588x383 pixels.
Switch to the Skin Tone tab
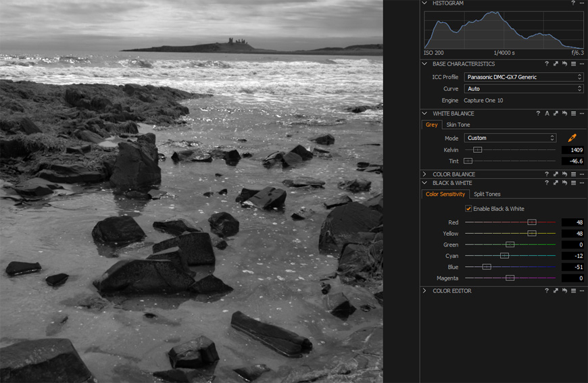coord(458,125)
